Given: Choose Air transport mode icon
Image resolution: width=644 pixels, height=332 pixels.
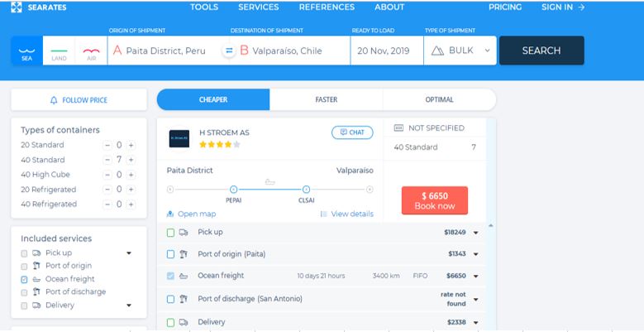Looking at the screenshot, I should pyautogui.click(x=88, y=51).
